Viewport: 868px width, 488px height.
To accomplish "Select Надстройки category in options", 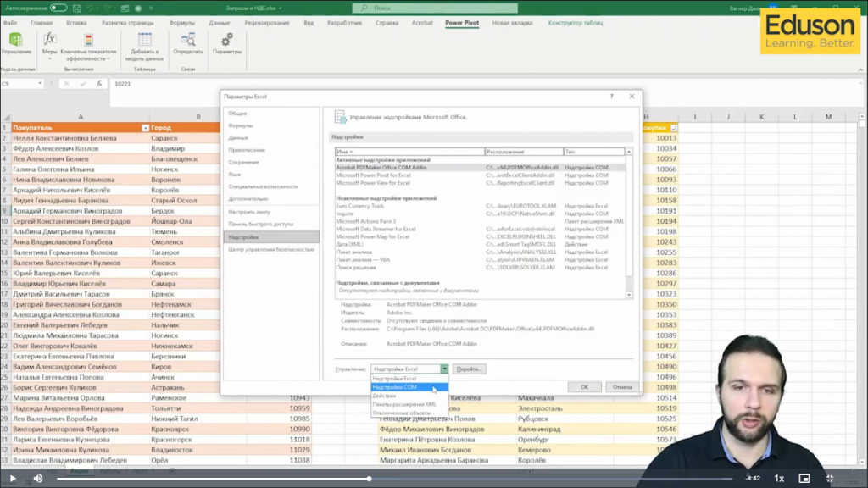I will (x=271, y=237).
